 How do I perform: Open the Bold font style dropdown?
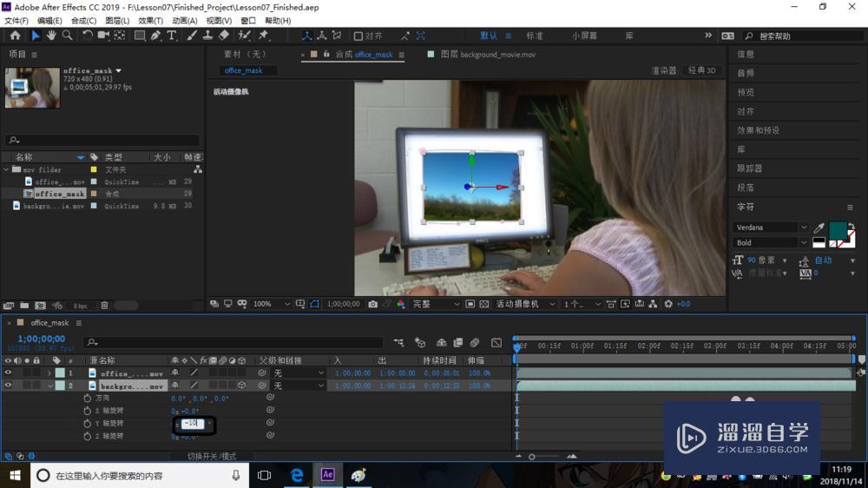point(771,242)
